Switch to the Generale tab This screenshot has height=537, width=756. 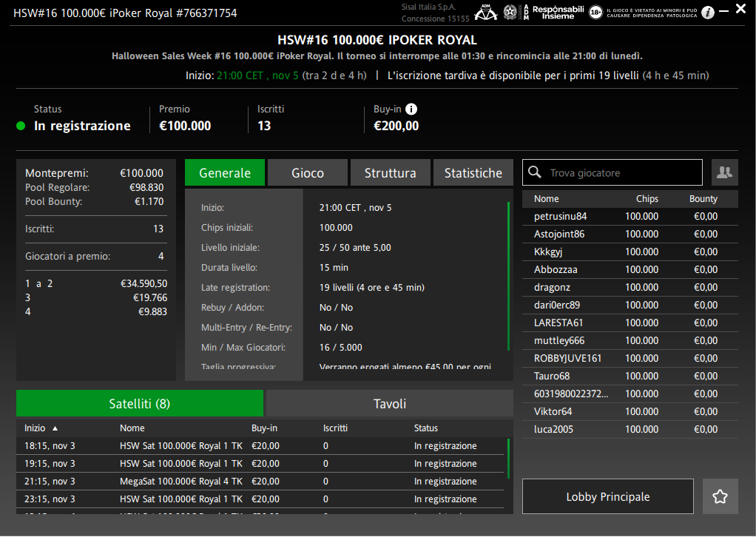pyautogui.click(x=225, y=172)
